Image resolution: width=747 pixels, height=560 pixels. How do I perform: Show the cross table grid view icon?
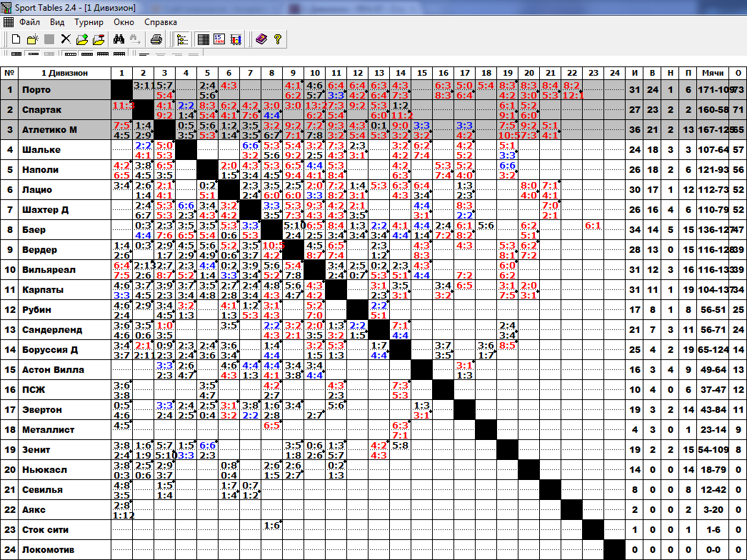[x=204, y=39]
